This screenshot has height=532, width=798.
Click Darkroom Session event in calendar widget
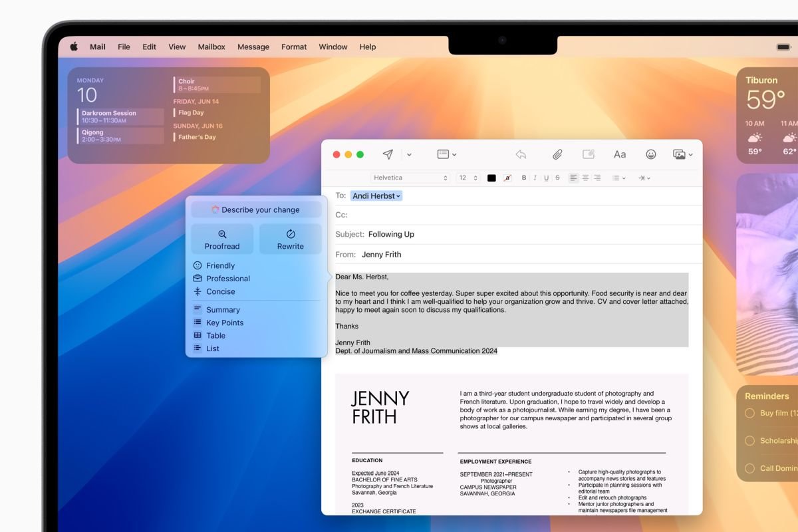click(120, 117)
